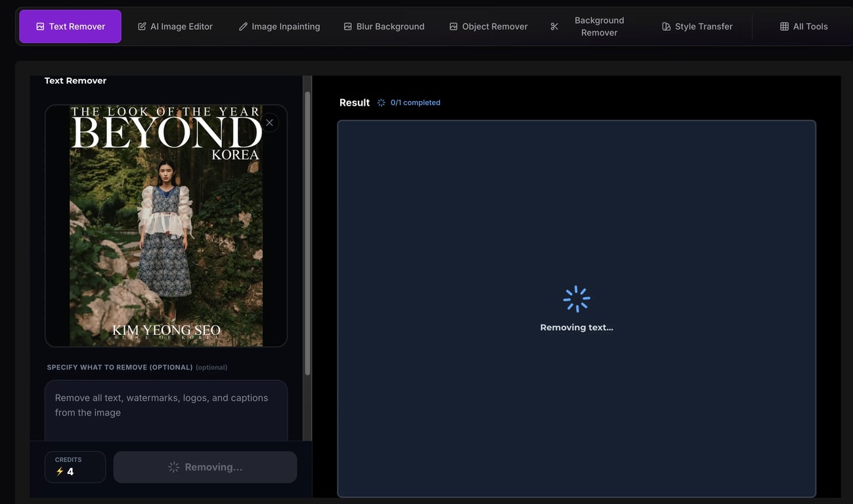Select the Text Remover tab
853x504 pixels.
point(70,26)
